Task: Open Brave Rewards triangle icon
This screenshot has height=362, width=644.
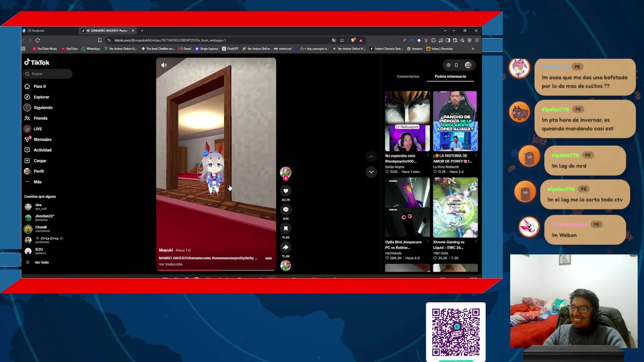Action: click(x=361, y=40)
